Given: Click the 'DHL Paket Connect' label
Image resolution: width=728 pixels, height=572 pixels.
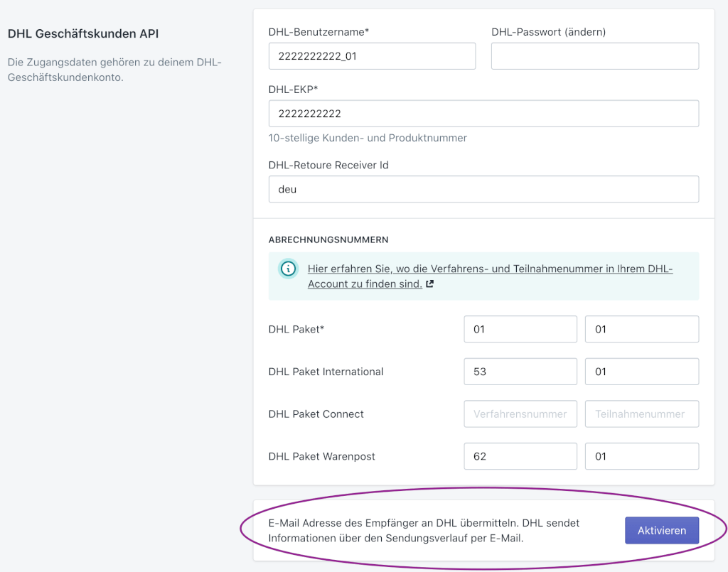Looking at the screenshot, I should (316, 414).
